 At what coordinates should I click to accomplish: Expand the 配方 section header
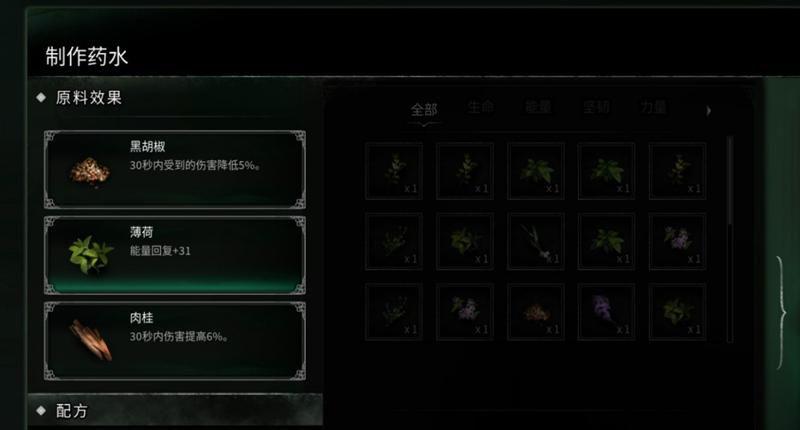point(176,410)
